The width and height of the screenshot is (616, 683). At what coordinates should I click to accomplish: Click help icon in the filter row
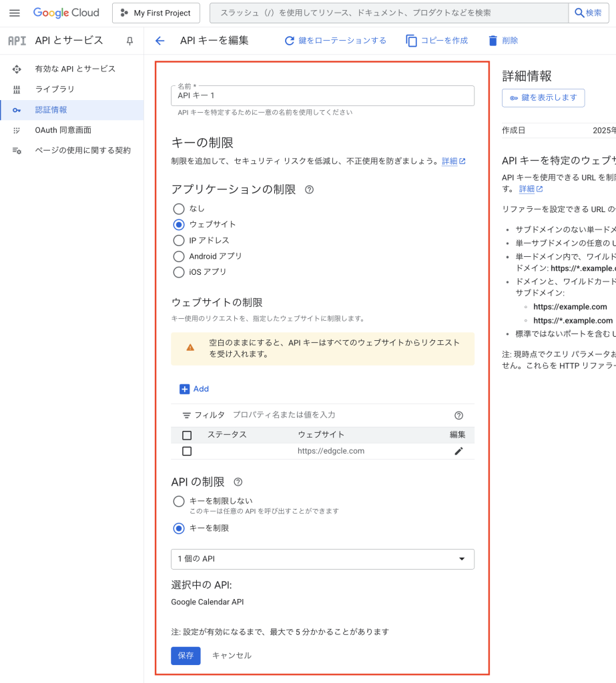tap(458, 416)
